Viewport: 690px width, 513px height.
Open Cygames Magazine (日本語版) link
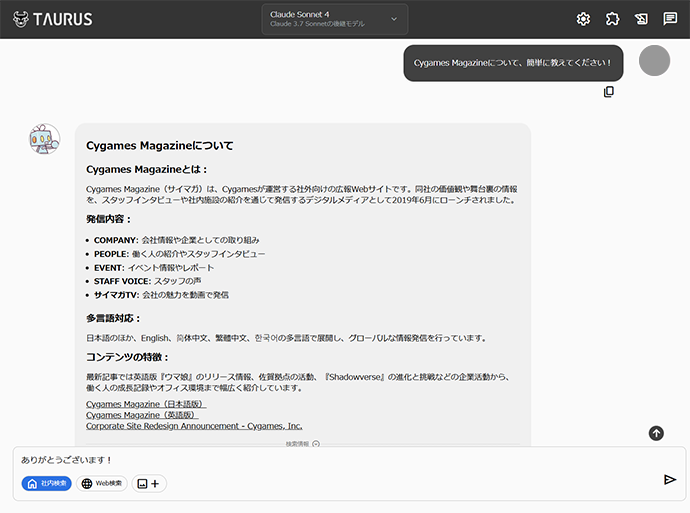pyautogui.click(x=146, y=404)
